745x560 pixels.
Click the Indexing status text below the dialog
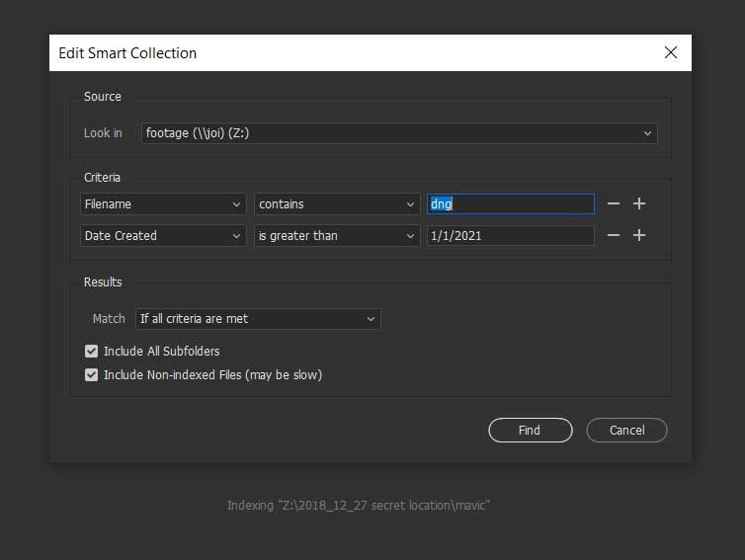pyautogui.click(x=359, y=506)
